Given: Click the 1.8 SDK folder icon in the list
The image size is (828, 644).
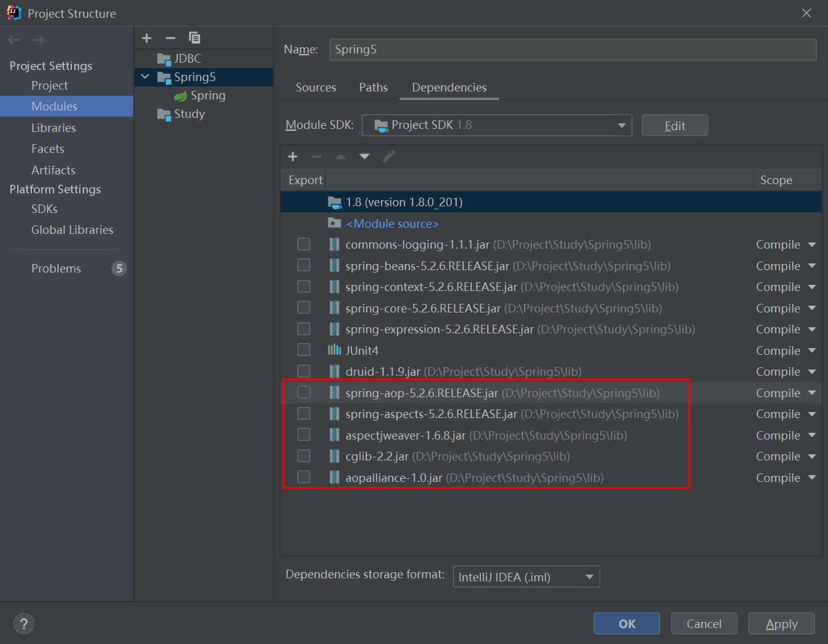Looking at the screenshot, I should coord(335,202).
